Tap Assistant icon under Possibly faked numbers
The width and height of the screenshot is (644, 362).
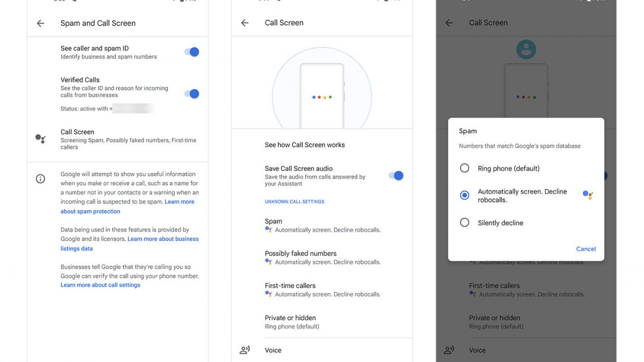coord(269,262)
